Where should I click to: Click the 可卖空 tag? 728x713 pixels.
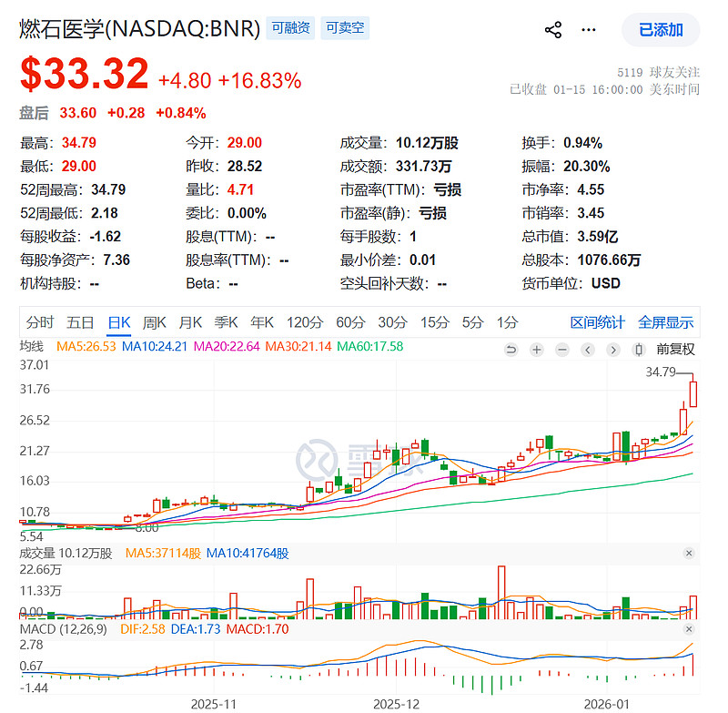(345, 28)
